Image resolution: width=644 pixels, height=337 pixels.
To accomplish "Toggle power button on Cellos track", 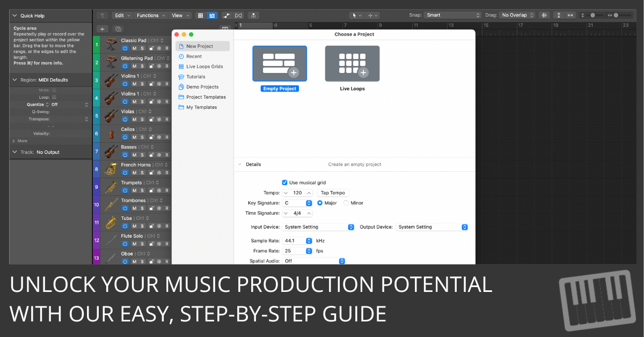I will [x=125, y=137].
